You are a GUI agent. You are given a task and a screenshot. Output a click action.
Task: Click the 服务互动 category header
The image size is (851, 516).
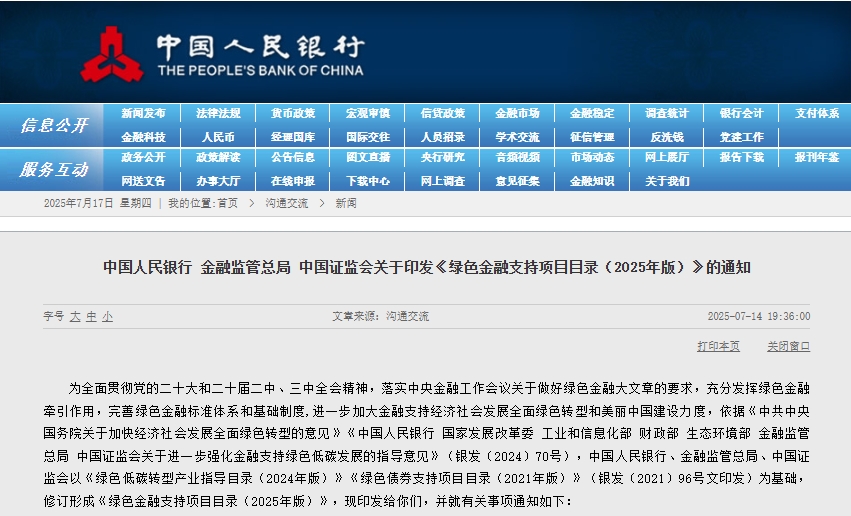(x=54, y=170)
